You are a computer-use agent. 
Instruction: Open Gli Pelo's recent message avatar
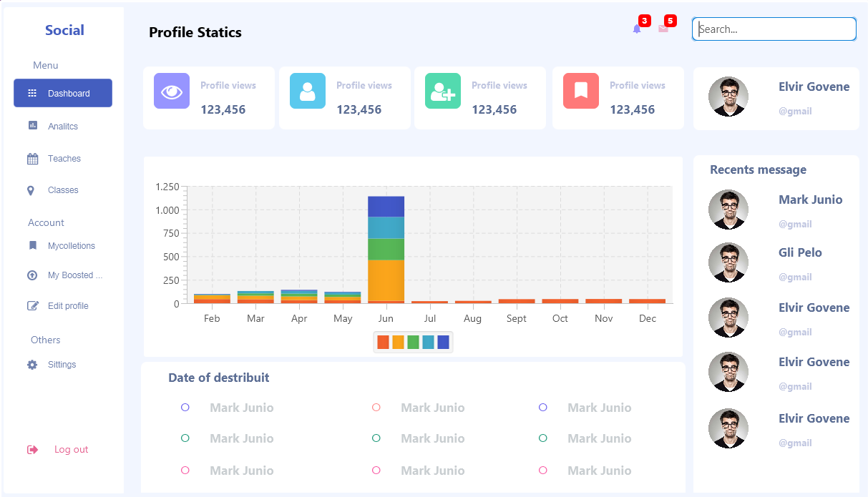728,262
